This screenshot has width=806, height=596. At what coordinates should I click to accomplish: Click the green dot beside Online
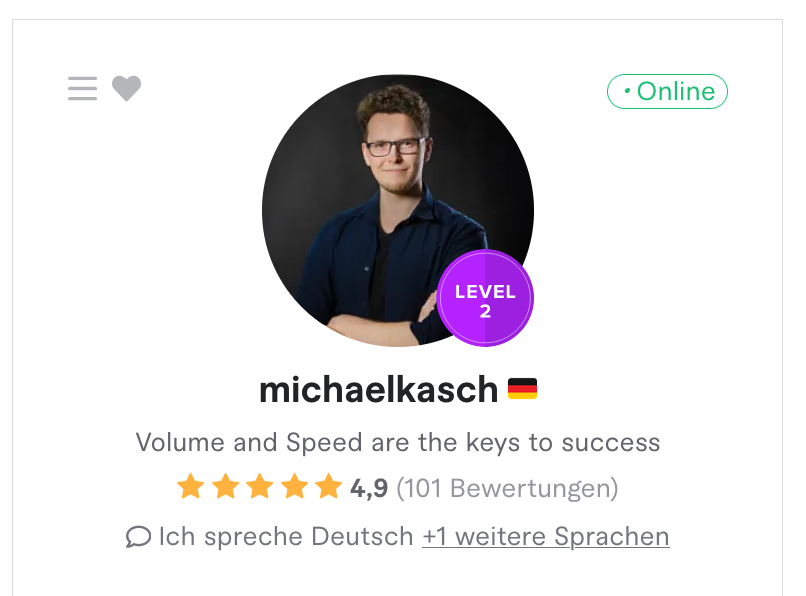(627, 91)
